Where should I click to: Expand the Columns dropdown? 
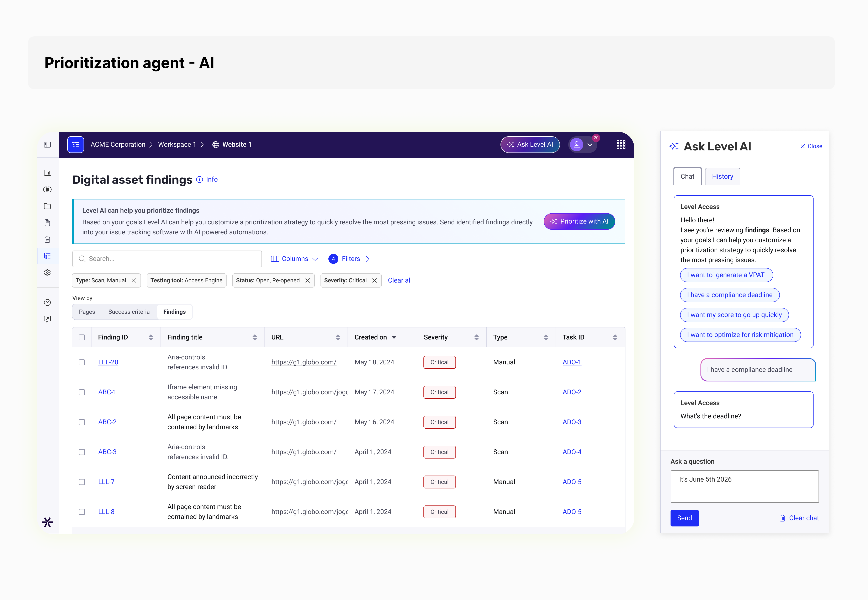pos(295,259)
